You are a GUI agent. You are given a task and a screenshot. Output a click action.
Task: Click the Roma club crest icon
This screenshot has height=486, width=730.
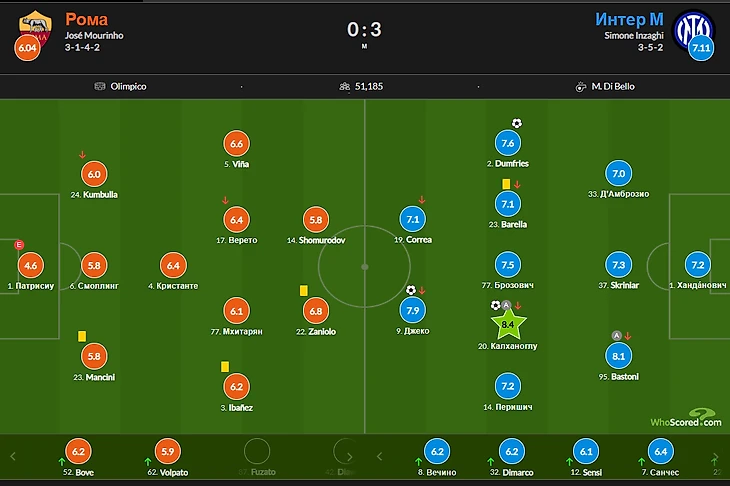click(36, 24)
